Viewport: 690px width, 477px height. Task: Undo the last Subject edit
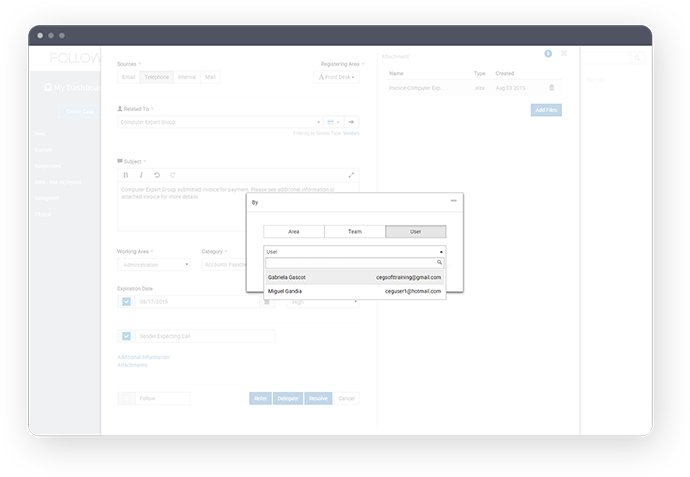click(157, 175)
